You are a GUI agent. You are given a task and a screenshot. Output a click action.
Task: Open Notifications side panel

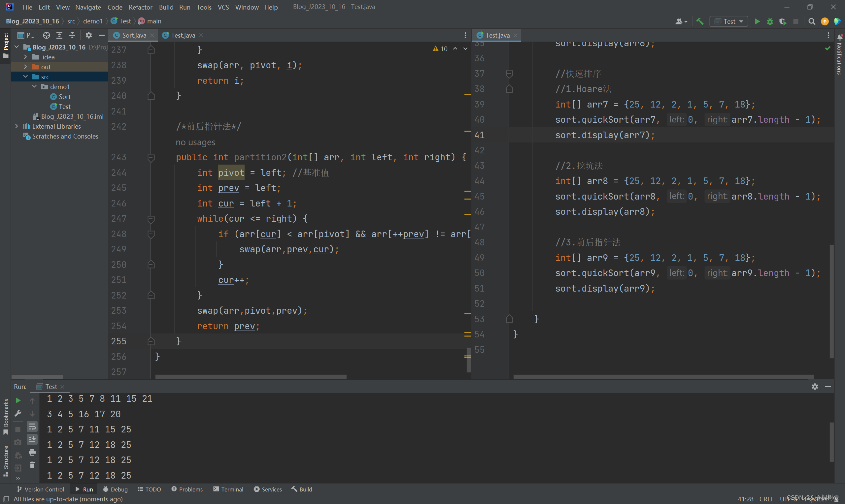[x=839, y=54]
